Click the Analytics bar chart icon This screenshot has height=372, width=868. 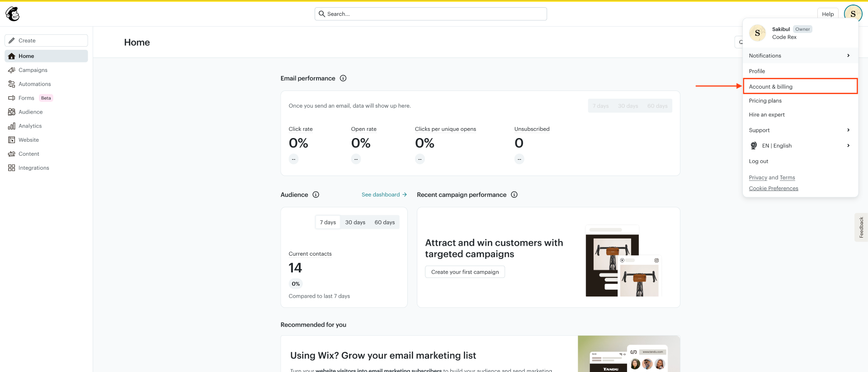click(x=12, y=126)
